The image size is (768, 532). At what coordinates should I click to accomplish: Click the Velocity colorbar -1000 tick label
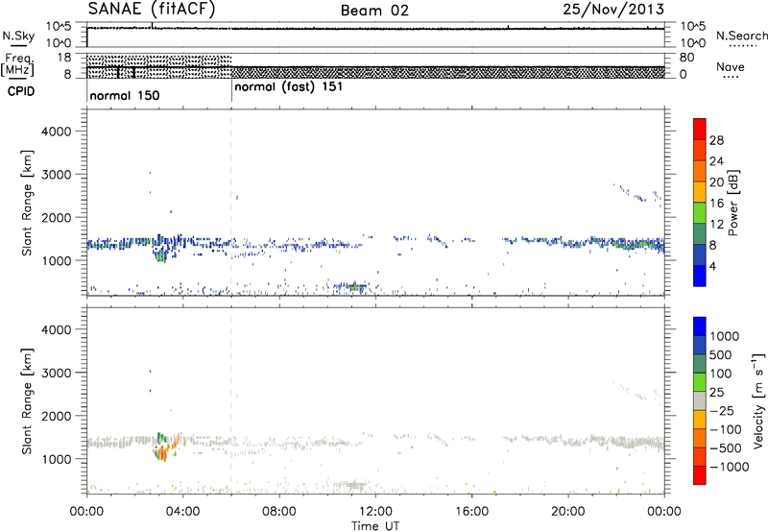730,467
